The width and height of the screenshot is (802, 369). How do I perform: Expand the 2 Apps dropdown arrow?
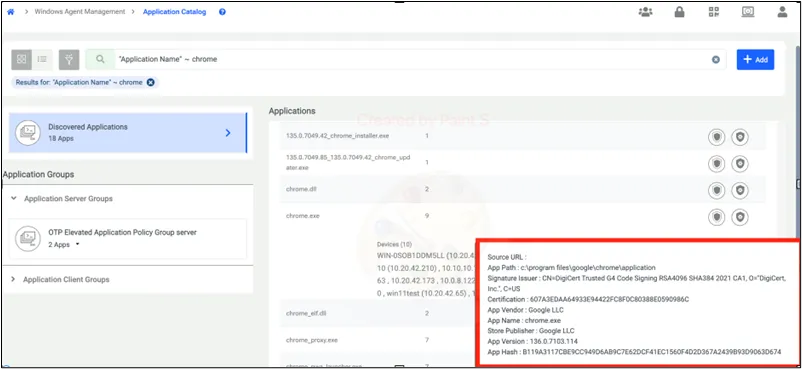click(x=77, y=245)
